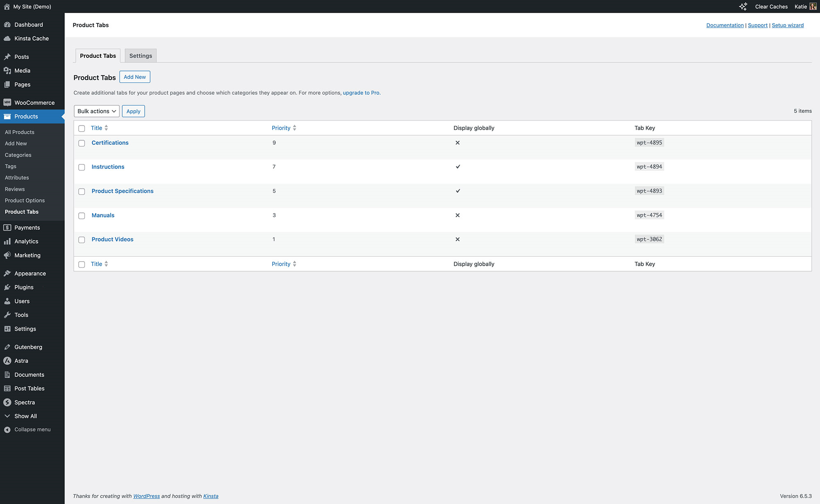Click the WooCommerce logo icon

coord(7,103)
